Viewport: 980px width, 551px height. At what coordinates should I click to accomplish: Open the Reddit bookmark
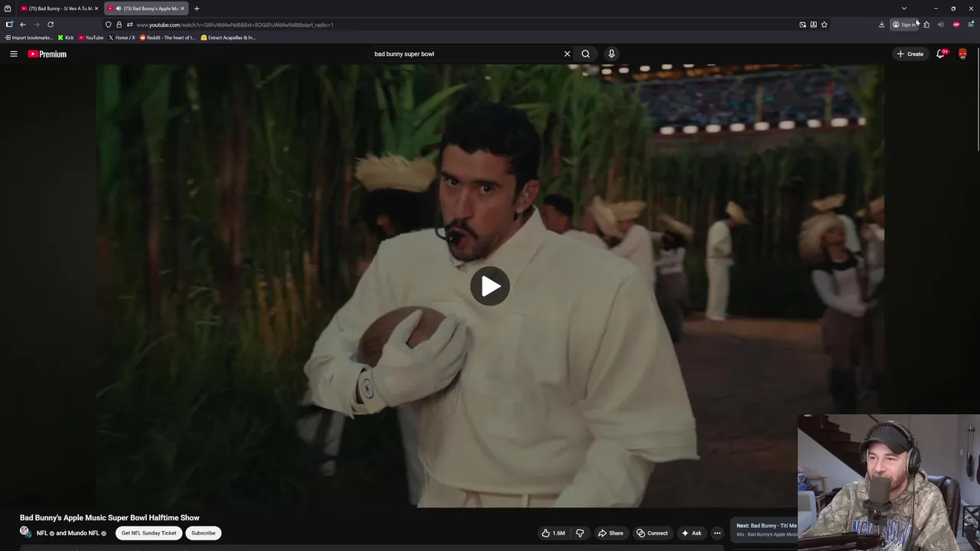167,37
